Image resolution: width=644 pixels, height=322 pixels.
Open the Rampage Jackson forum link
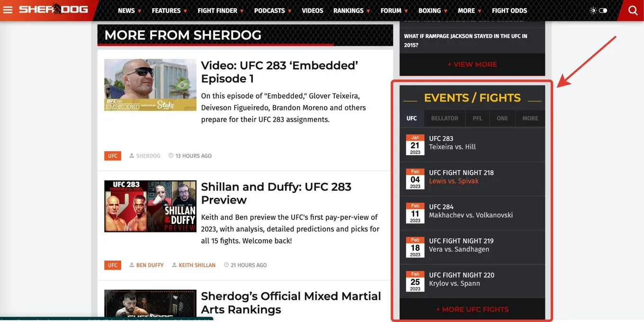coord(465,40)
